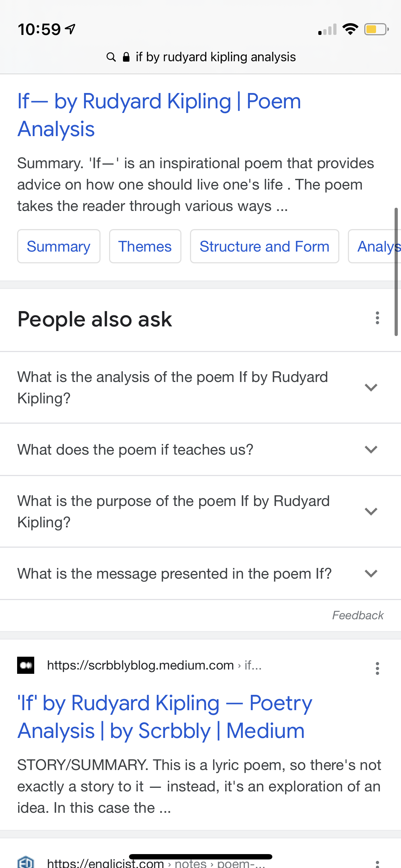Tap the Englicist site favicon
Viewport: 401px width, 868px height.
point(26,862)
